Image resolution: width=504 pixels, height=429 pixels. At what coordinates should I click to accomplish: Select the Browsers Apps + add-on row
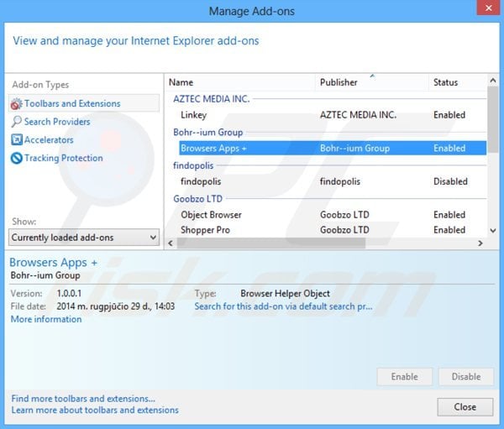(x=333, y=148)
